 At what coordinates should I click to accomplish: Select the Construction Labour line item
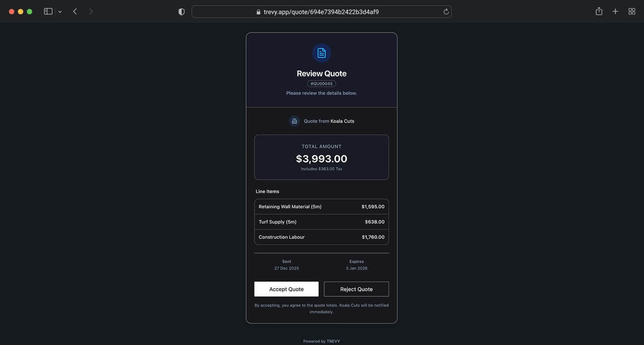coord(321,237)
